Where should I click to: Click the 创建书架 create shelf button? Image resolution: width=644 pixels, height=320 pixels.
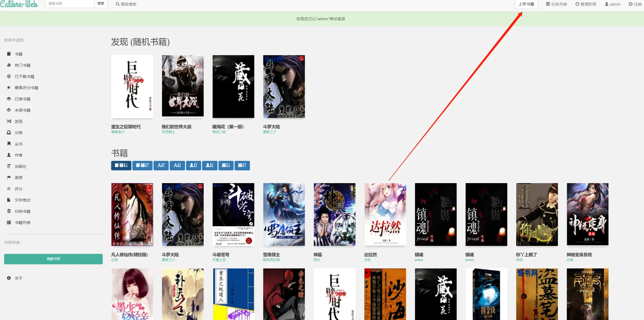[53, 259]
